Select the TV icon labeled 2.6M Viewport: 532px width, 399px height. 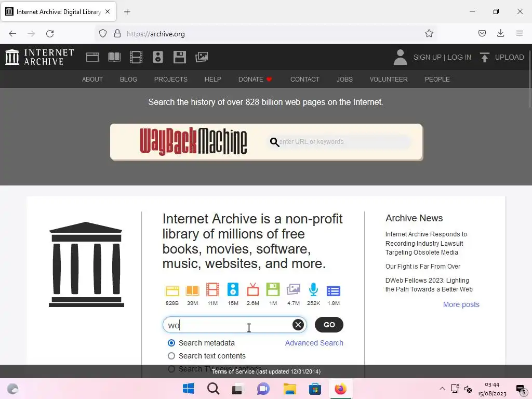pyautogui.click(x=253, y=290)
